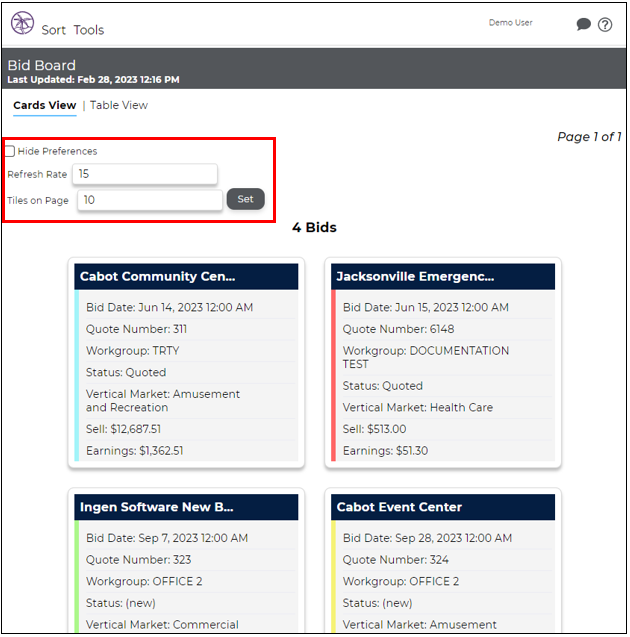Click 'Workgroup: OFFICE 2' in Cabot Event Center card
Image resolution: width=630 pixels, height=637 pixels.
401,581
